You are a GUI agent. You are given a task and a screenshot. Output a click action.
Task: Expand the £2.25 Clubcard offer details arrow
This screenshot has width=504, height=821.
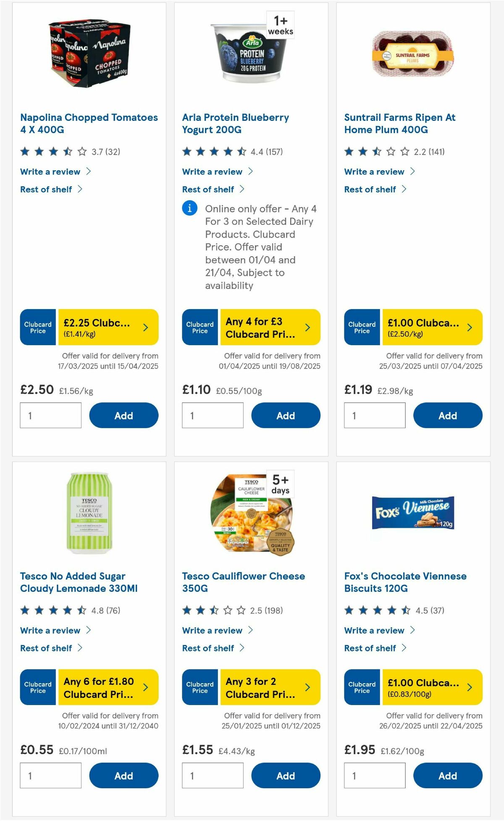pyautogui.click(x=146, y=327)
